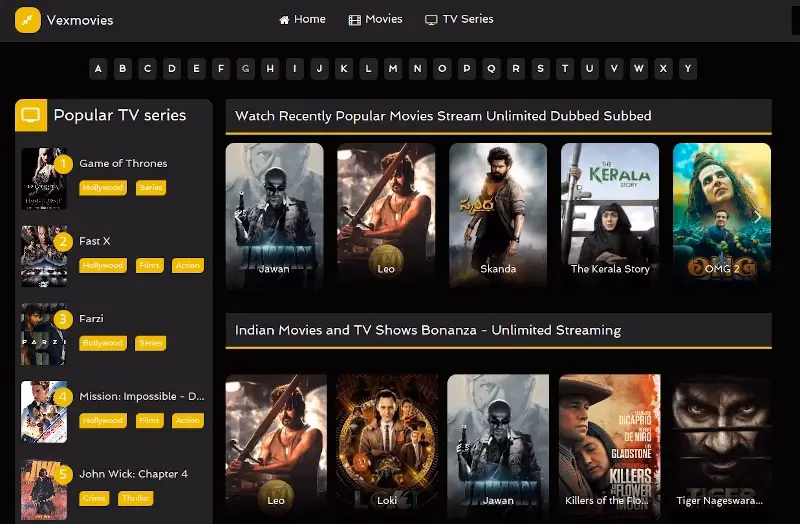Open Tiger Nageswara Rao movie card
Image resolution: width=800 pixels, height=524 pixels.
coord(720,447)
